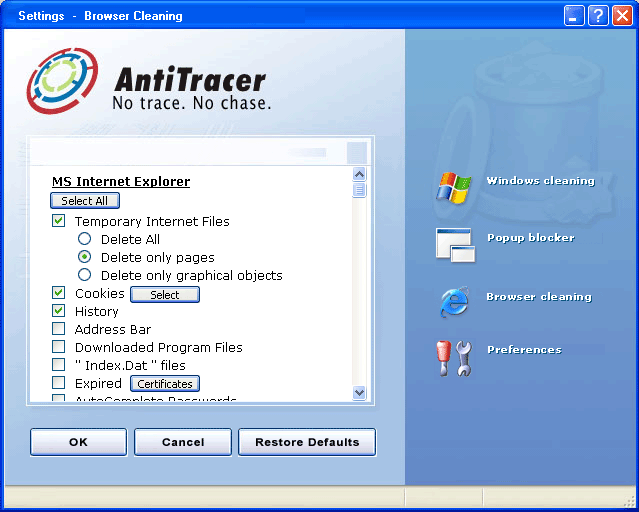Choose the Delete All radio option
The image size is (639, 512).
pyautogui.click(x=84, y=239)
